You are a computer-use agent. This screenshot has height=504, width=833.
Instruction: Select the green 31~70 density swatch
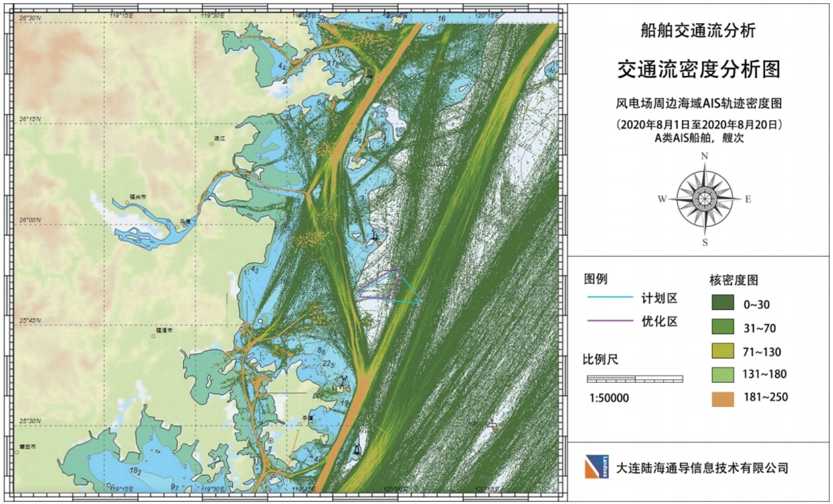(x=723, y=327)
